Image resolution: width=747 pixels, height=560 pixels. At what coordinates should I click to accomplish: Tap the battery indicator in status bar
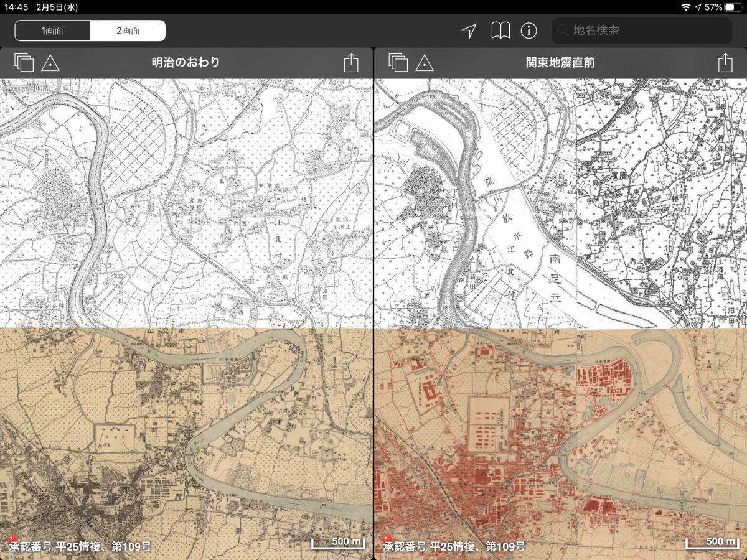733,7
